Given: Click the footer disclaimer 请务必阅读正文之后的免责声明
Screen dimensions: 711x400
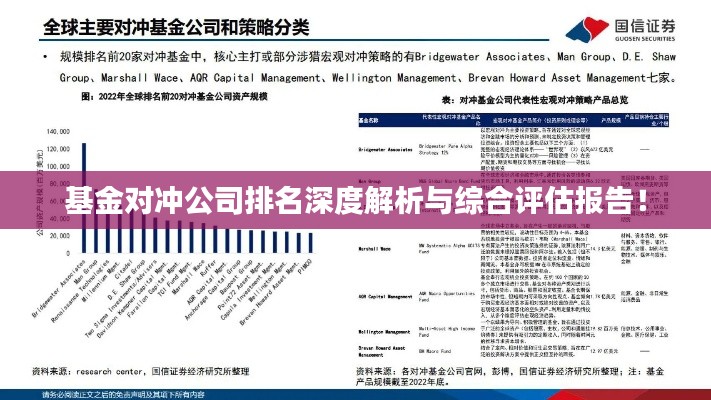Looking at the screenshot, I should (123, 395).
